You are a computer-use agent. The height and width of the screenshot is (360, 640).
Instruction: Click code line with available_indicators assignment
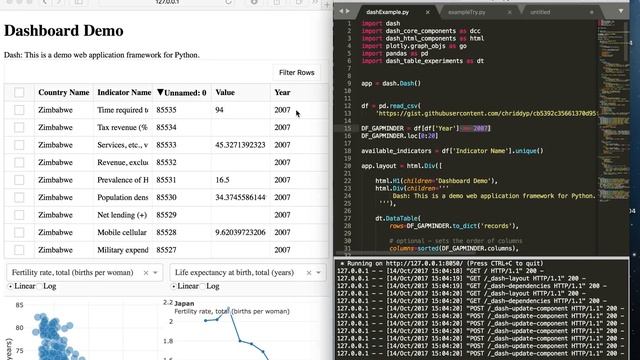pyautogui.click(x=452, y=151)
